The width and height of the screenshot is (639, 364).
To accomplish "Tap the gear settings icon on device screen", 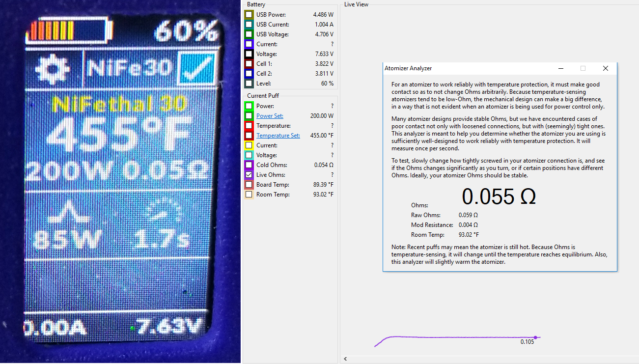I will tap(51, 69).
